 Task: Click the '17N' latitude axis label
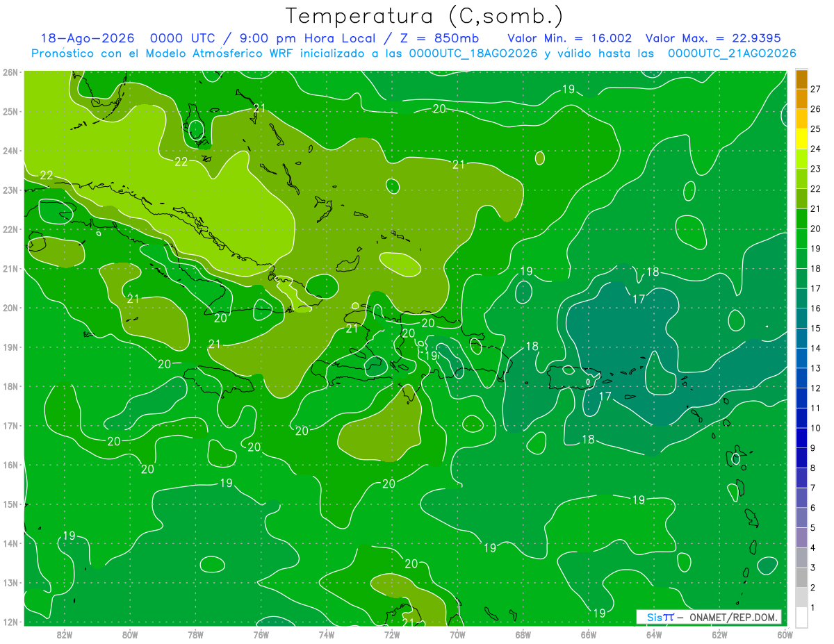[10, 425]
